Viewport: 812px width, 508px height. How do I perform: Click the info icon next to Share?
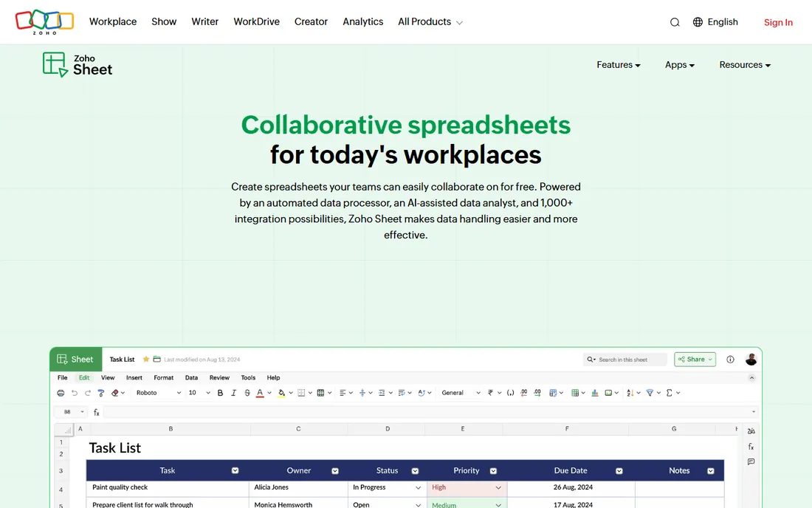click(730, 360)
